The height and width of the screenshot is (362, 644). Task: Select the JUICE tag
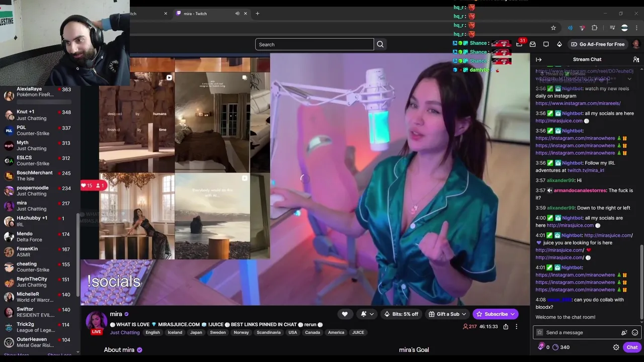coord(358,332)
